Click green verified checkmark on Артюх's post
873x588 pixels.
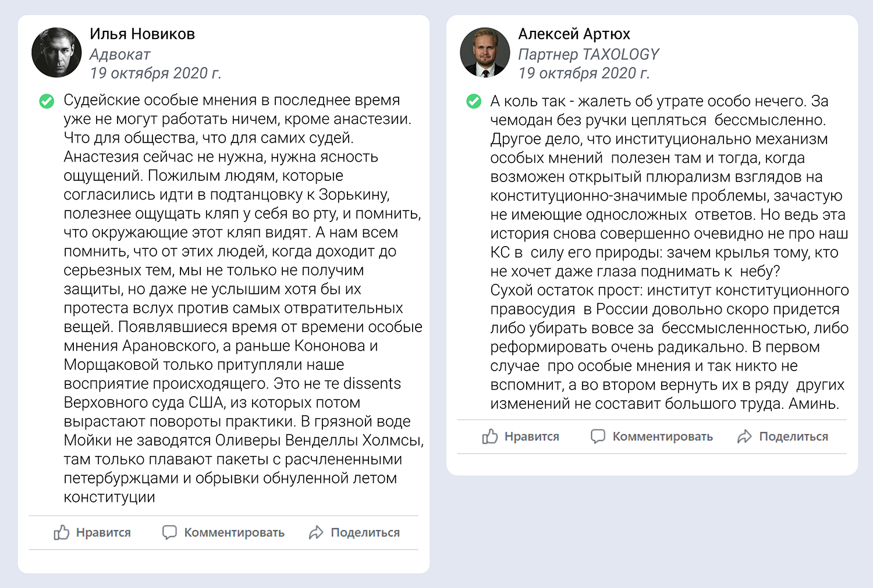pos(474,101)
